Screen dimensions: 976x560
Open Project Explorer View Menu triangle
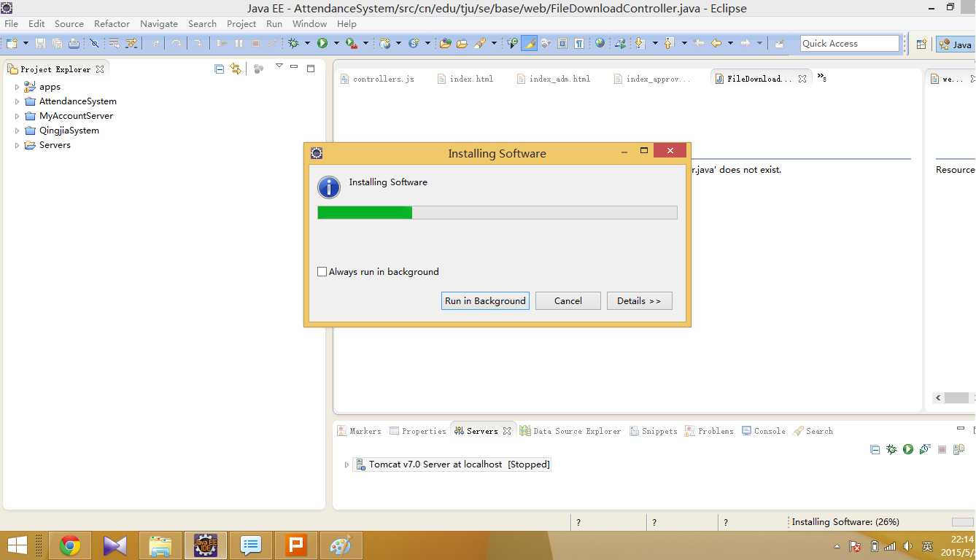279,66
